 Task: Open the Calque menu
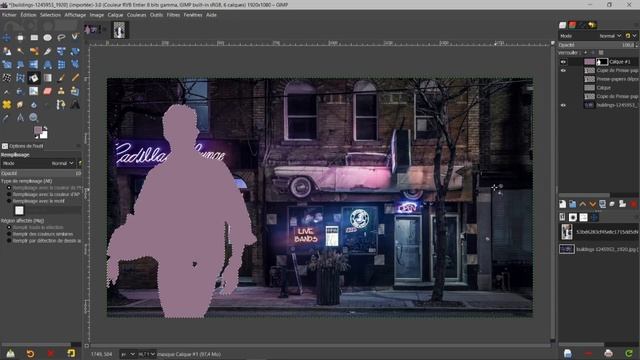(115, 15)
